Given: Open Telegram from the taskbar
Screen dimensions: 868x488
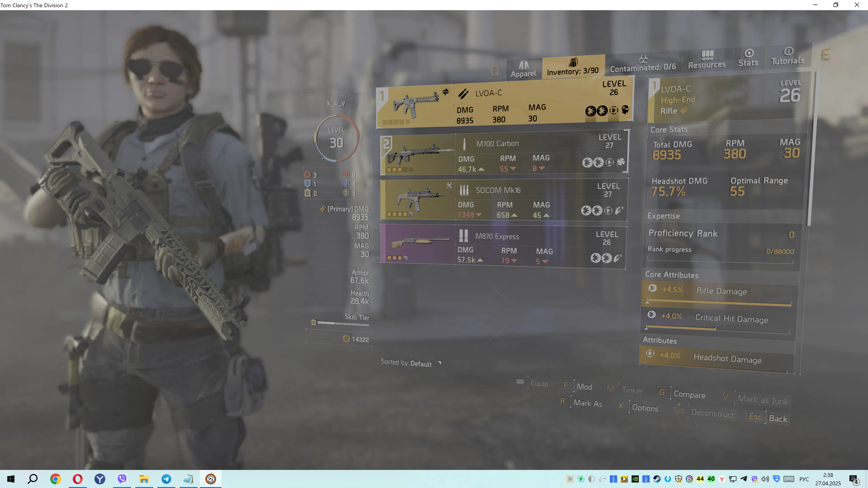Looking at the screenshot, I should point(166,479).
